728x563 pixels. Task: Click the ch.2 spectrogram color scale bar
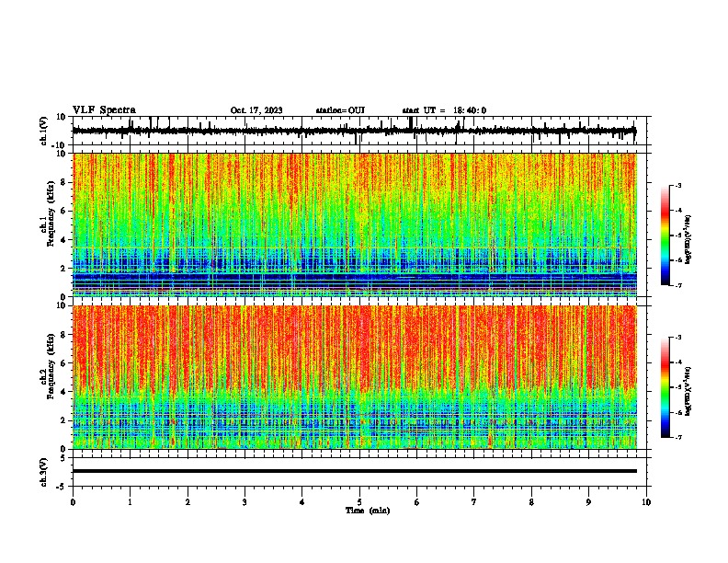point(665,387)
